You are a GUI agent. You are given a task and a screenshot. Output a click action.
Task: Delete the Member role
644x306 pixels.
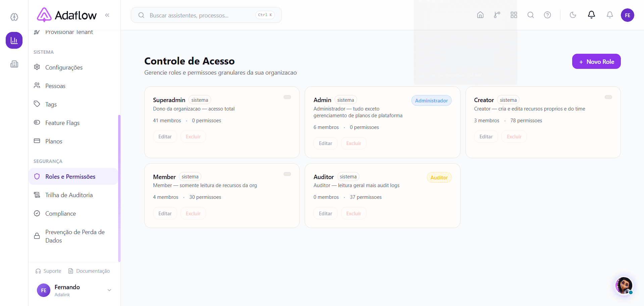click(193, 214)
